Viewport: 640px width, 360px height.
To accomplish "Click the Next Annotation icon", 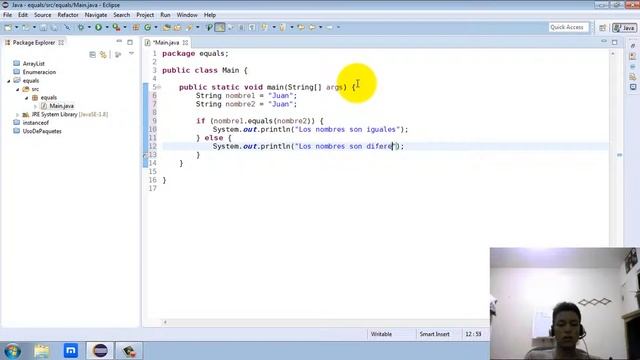I will click(x=264, y=27).
